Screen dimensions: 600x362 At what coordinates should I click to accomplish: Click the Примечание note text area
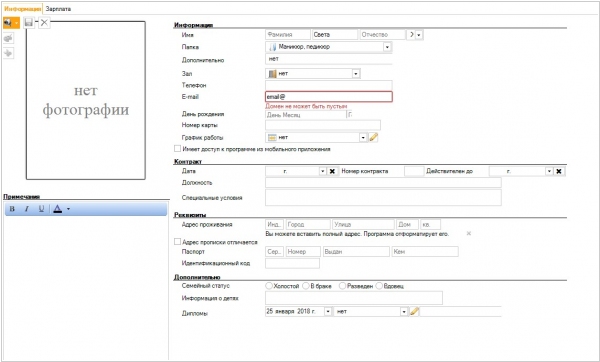pos(86,287)
